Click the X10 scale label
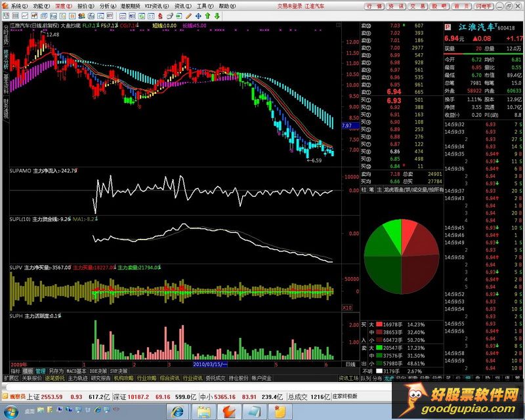 [x=347, y=308]
